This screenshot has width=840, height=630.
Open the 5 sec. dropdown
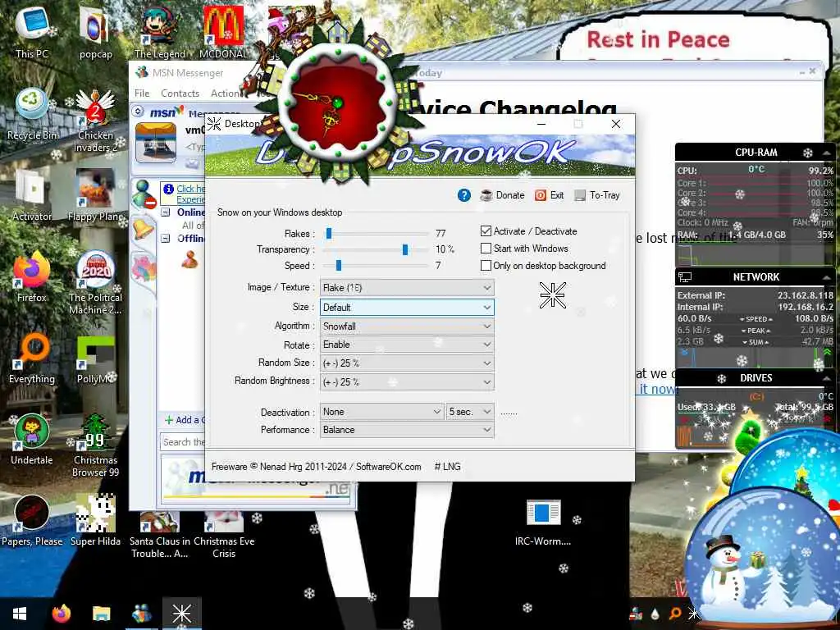tap(470, 412)
